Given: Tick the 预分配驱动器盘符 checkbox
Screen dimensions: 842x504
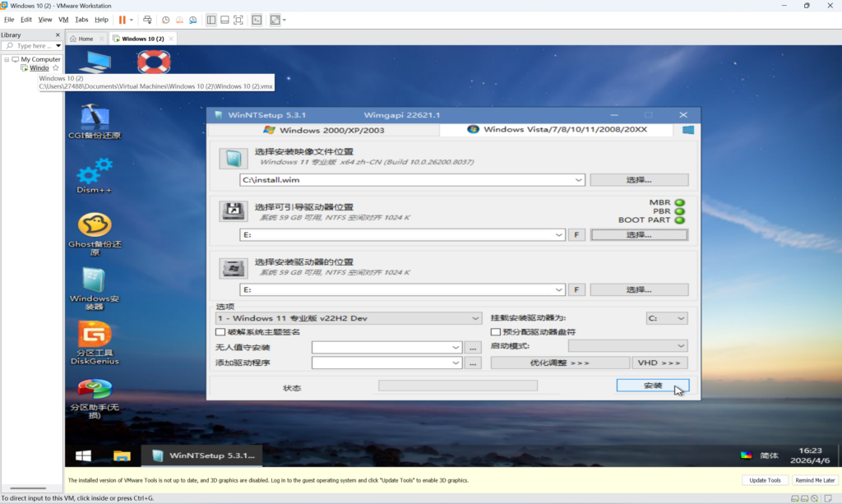Looking at the screenshot, I should (x=495, y=332).
